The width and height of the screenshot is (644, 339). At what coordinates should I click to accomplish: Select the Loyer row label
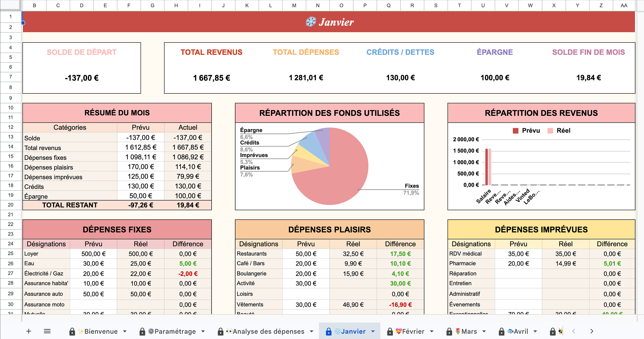pos(46,254)
